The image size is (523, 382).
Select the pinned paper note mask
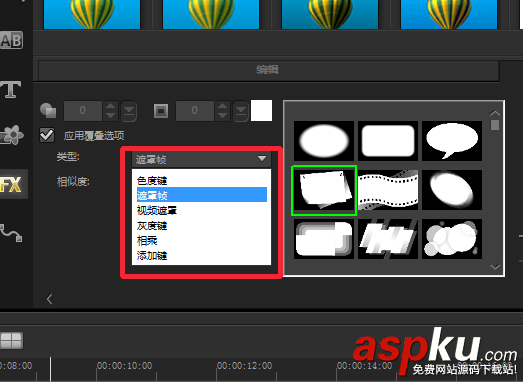click(324, 190)
